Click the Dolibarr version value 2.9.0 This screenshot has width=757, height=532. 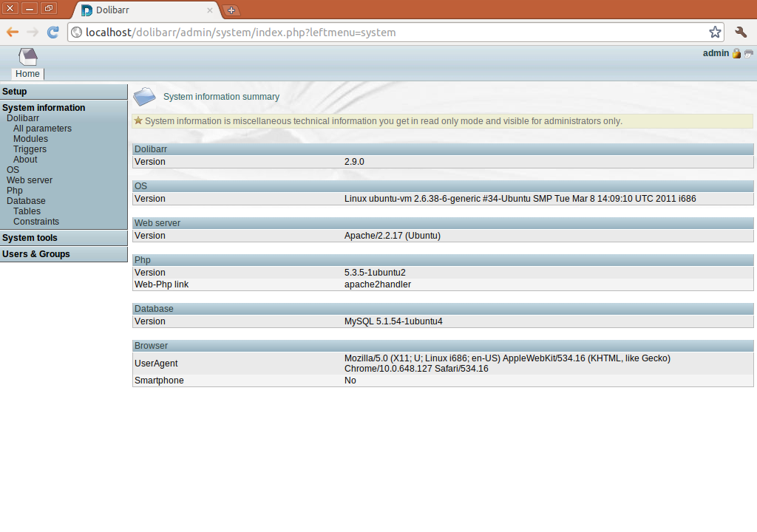(x=354, y=162)
